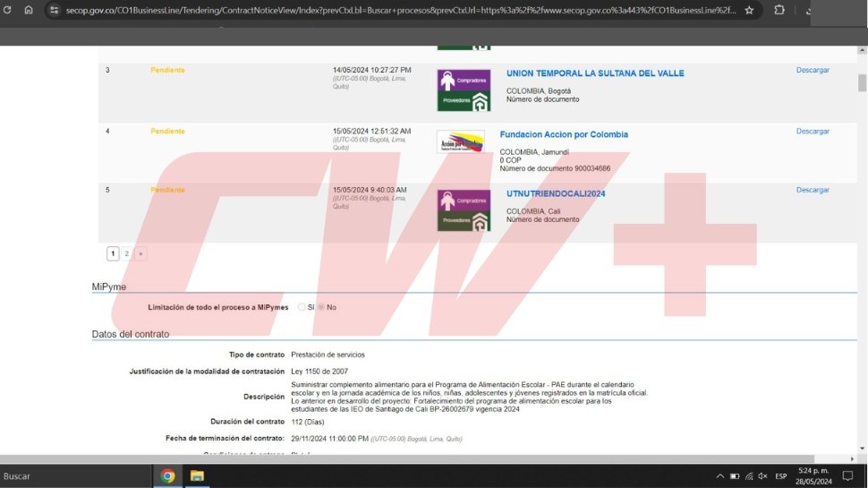Viewport: 868px width, 488px height.
Task: Open the browser extensions puzzle icon
Action: pyautogui.click(x=779, y=10)
